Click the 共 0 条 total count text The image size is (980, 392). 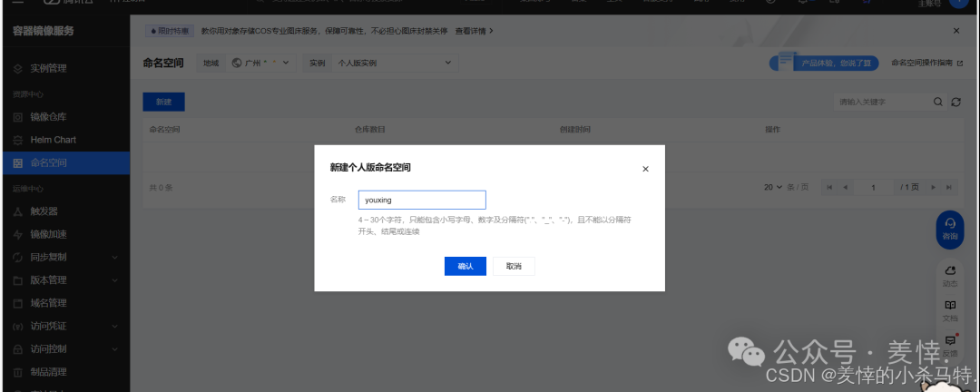click(162, 188)
